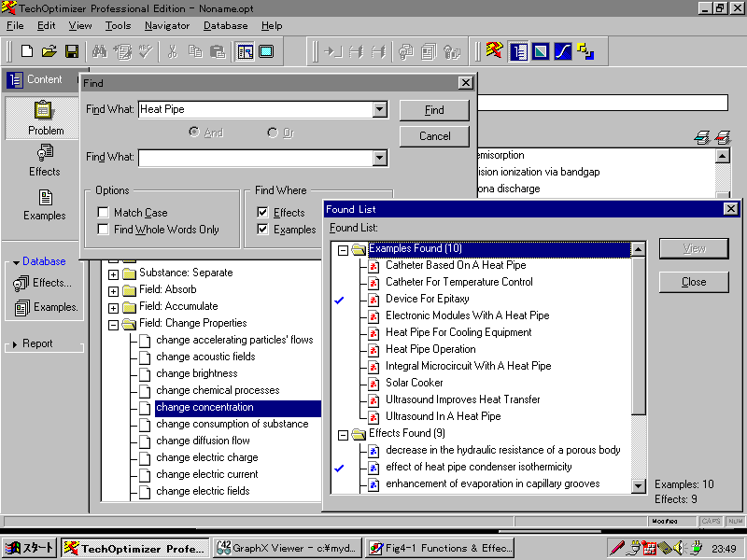This screenshot has height=560, width=747.
Task: Open the Database menu
Action: [225, 26]
